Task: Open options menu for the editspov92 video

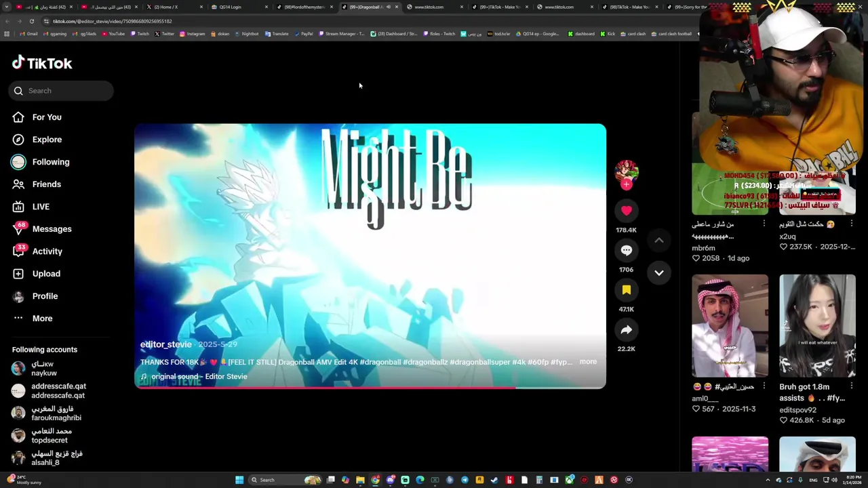Action: click(851, 387)
